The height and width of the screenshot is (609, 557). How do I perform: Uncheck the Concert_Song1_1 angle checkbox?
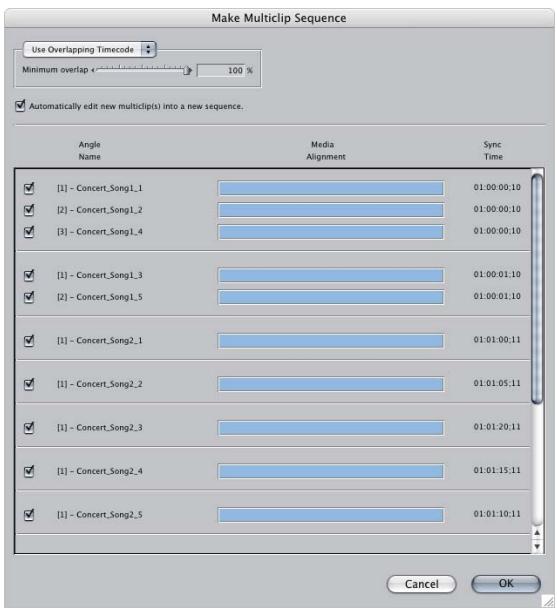pos(29,188)
